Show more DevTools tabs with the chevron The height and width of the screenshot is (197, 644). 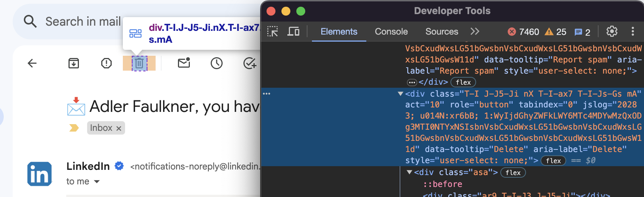(x=475, y=32)
